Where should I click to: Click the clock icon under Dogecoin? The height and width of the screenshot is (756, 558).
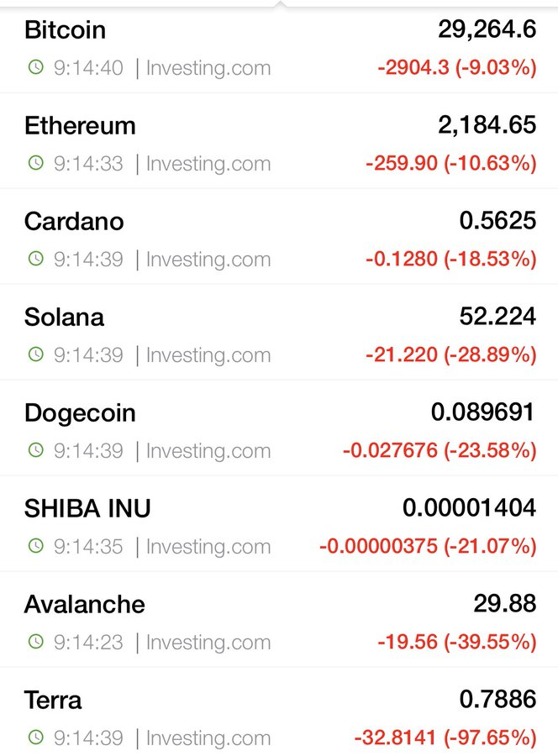click(x=36, y=450)
